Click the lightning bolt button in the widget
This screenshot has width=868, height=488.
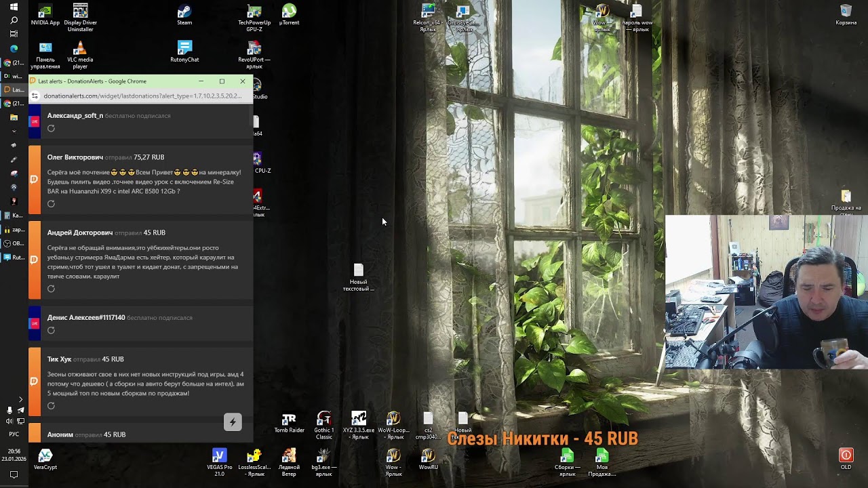233,422
